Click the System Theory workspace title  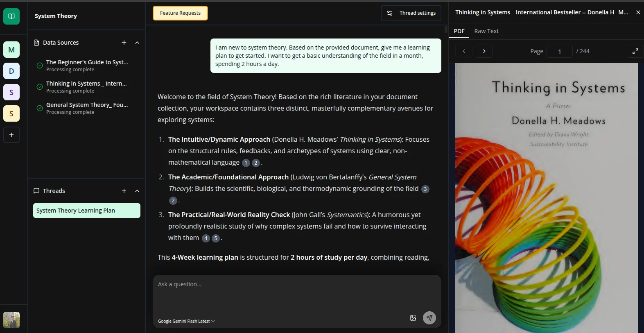tap(56, 16)
